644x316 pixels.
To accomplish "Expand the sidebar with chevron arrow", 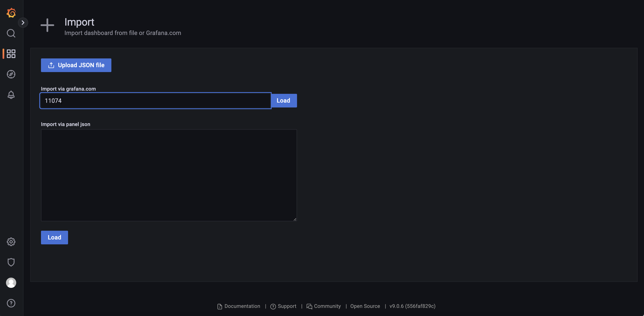I will (23, 23).
